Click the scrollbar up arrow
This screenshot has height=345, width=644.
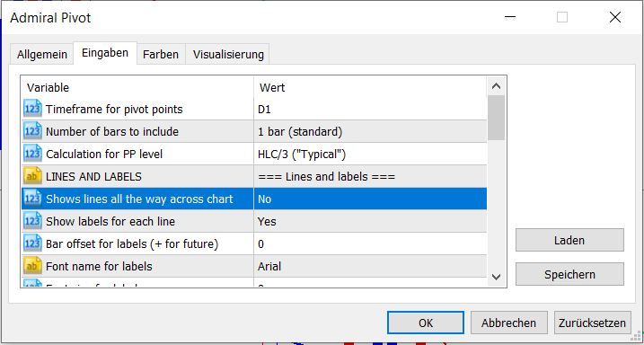[496, 86]
